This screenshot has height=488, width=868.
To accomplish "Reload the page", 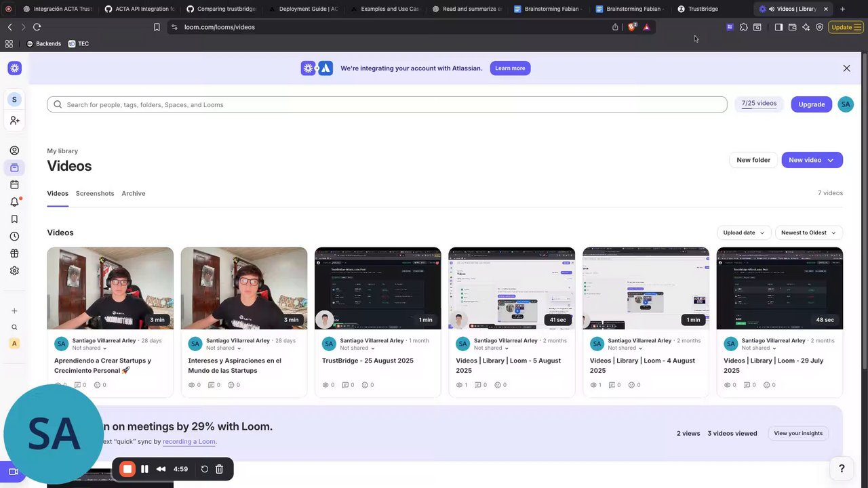I will click(37, 27).
